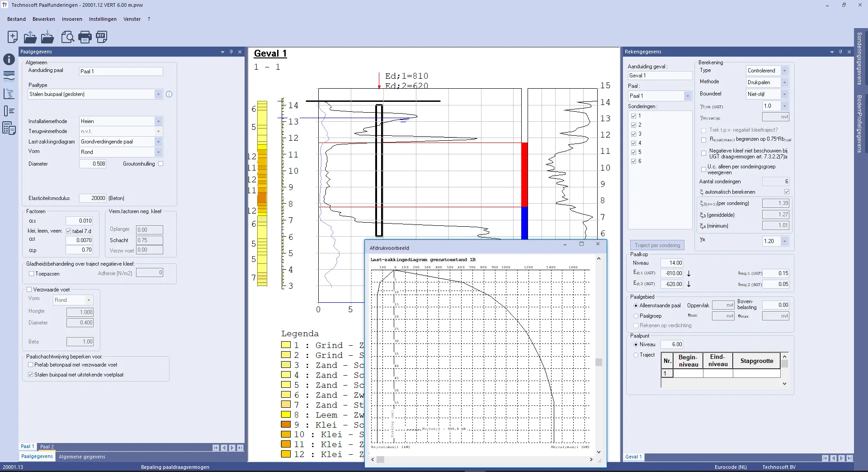Open sounding graph sidebar icon
This screenshot has height=472, width=868.
coord(9,94)
